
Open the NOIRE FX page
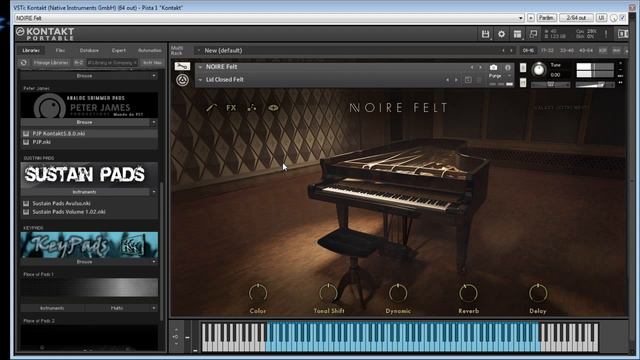[231, 108]
